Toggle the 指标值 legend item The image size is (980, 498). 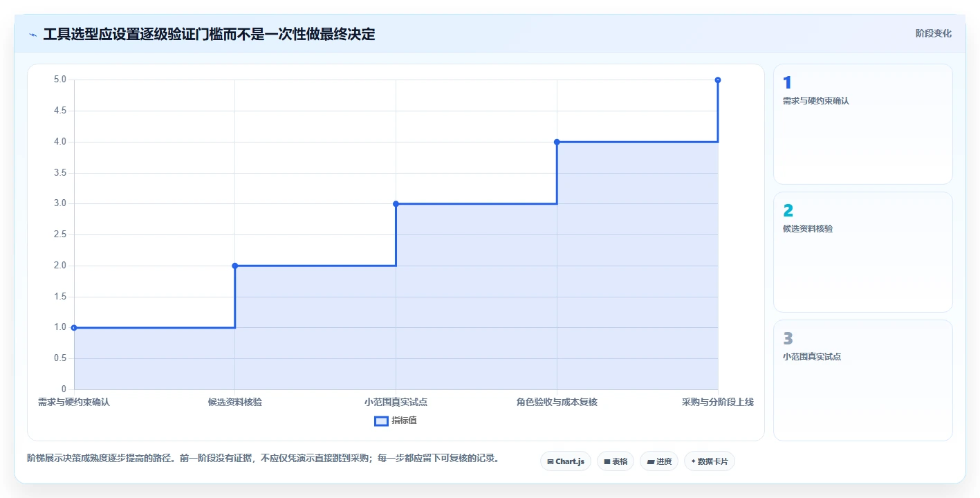[x=396, y=421]
